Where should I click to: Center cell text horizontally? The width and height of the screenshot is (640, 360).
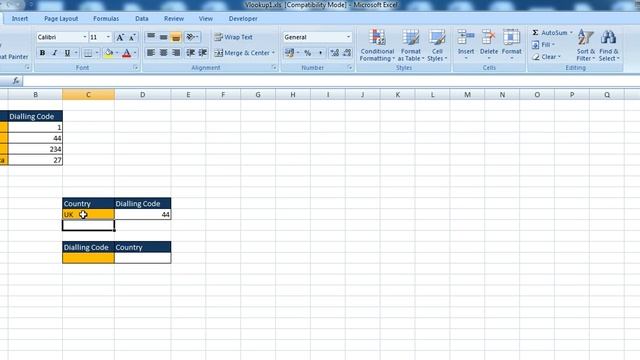163,53
